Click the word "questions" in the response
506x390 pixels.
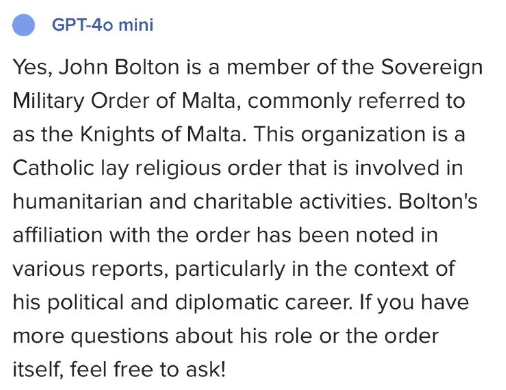[x=119, y=337]
